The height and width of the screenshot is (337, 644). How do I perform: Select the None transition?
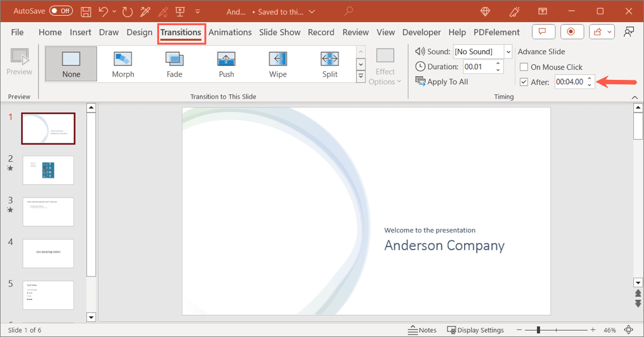click(71, 64)
